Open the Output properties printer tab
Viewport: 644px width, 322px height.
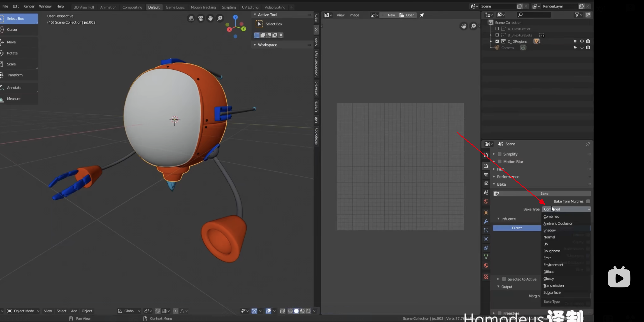click(486, 175)
